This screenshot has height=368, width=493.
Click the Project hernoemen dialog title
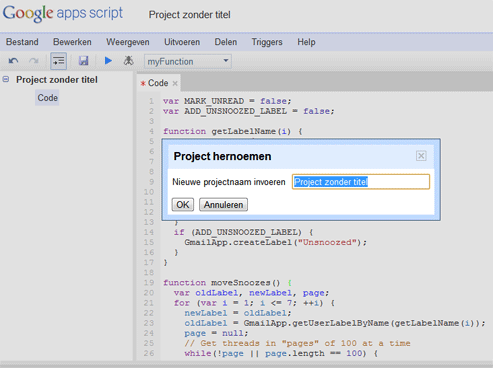(222, 156)
